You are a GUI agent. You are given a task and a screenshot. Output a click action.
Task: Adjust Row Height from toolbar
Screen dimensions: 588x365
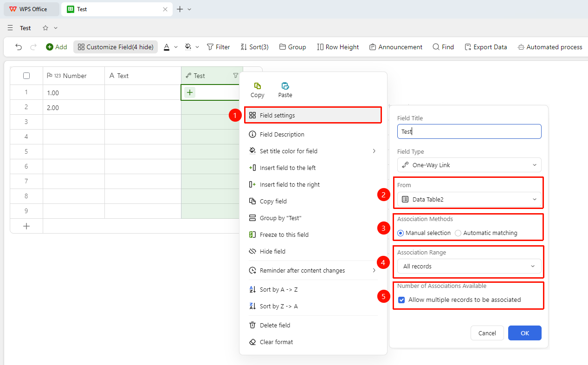click(x=338, y=47)
